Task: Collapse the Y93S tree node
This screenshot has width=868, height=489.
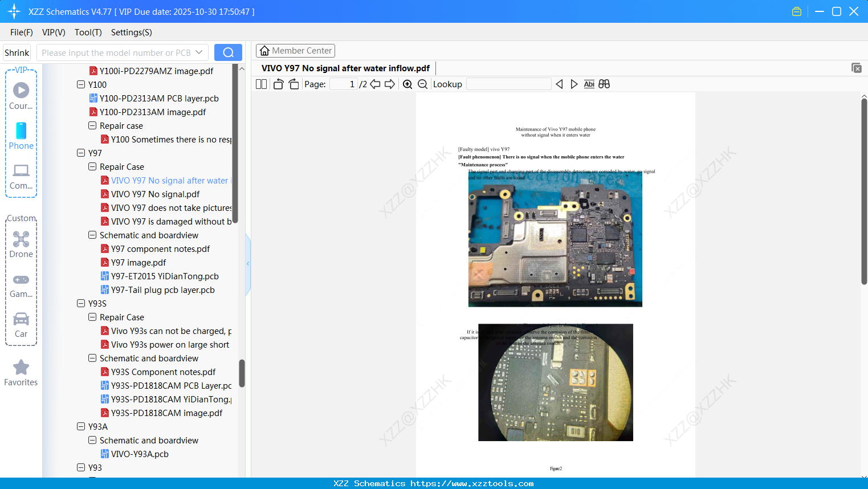Action: tap(81, 303)
